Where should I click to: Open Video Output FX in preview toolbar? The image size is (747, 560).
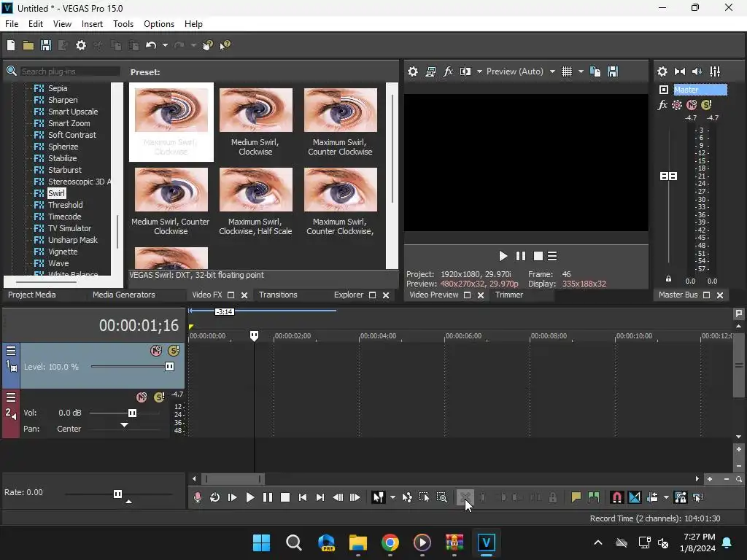click(x=448, y=71)
